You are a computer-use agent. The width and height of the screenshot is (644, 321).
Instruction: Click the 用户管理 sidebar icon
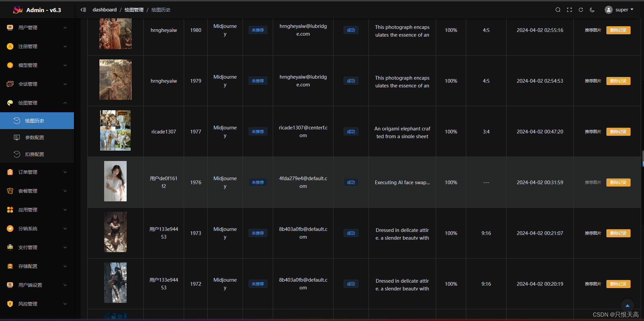pyautogui.click(x=10, y=28)
